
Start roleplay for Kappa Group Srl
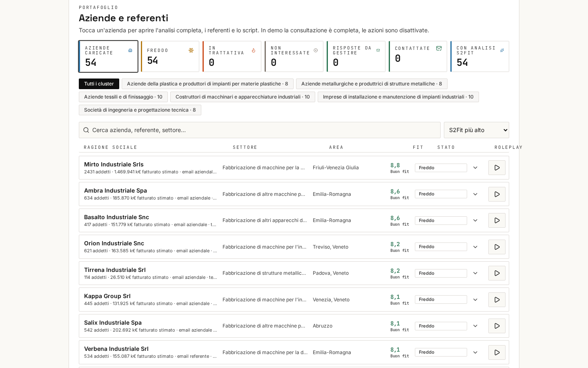[497, 300]
